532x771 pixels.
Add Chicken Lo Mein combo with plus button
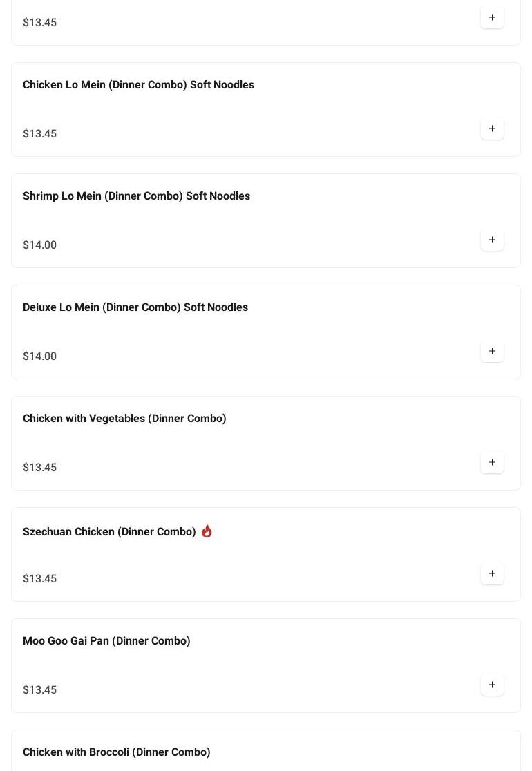(x=492, y=129)
